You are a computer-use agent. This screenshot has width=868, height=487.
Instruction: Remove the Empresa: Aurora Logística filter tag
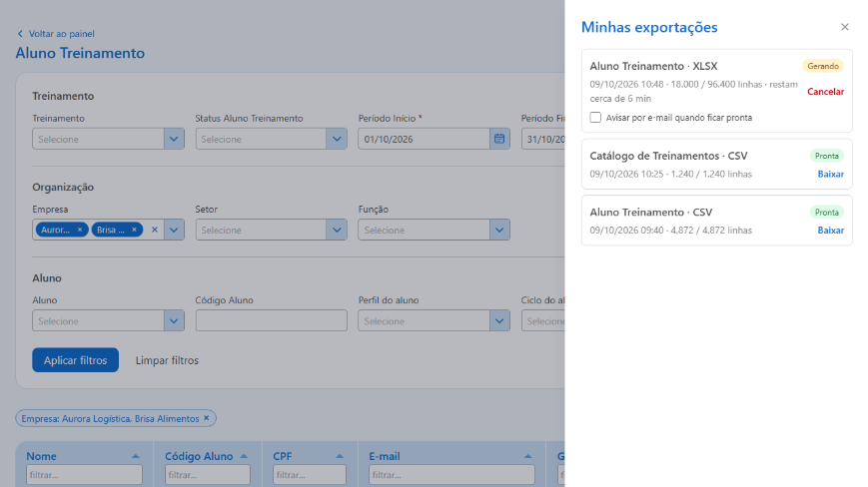207,418
